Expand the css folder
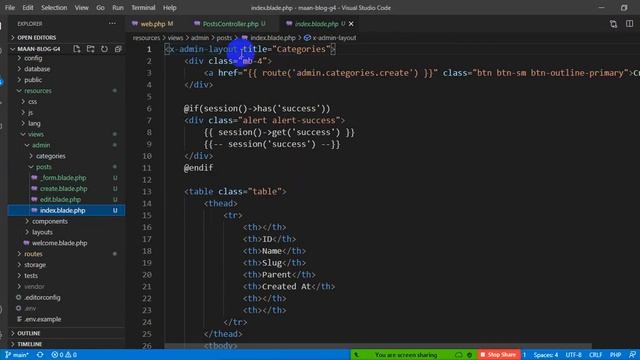The width and height of the screenshot is (640, 360). point(32,102)
